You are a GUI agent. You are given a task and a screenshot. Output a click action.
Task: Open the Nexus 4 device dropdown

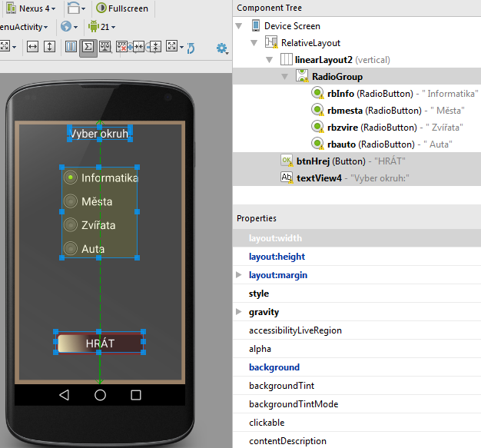[31, 8]
